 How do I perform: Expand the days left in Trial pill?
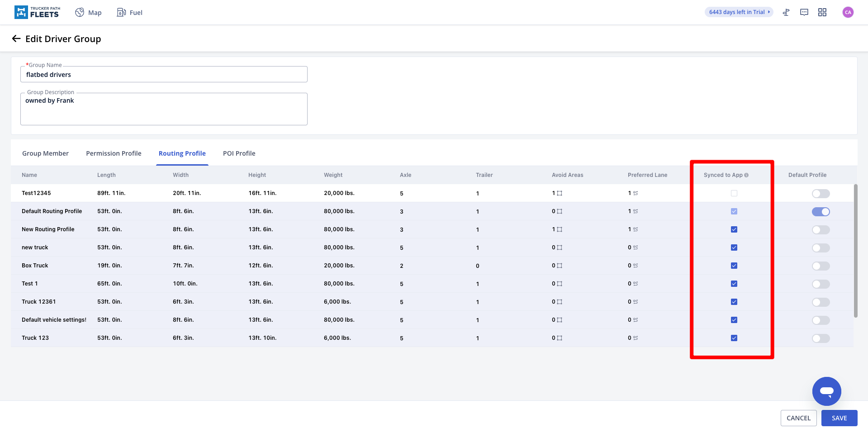tap(739, 12)
